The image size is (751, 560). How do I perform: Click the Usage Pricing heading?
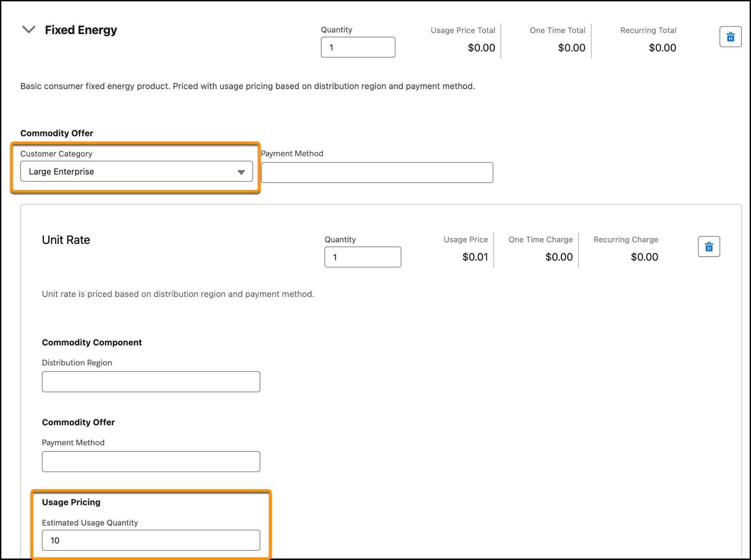71,502
